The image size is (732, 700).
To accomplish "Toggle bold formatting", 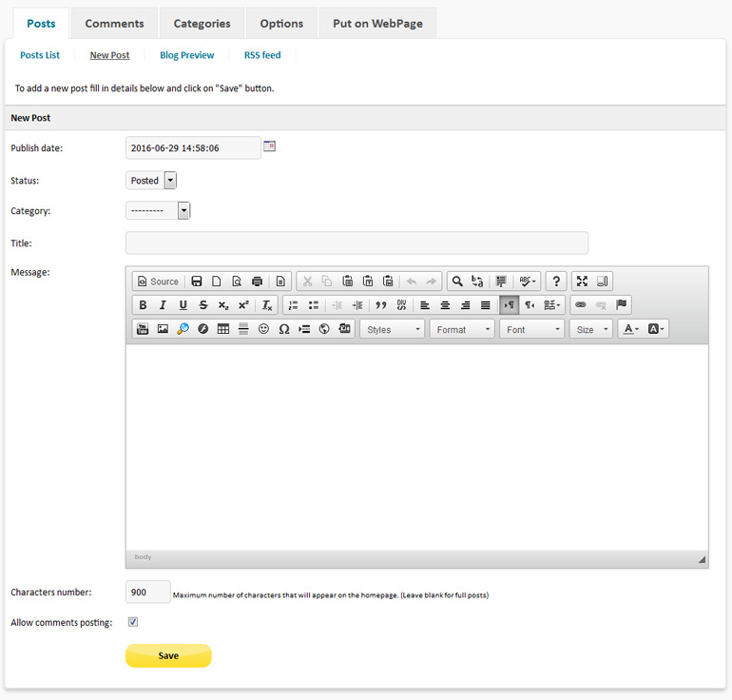I will click(143, 305).
